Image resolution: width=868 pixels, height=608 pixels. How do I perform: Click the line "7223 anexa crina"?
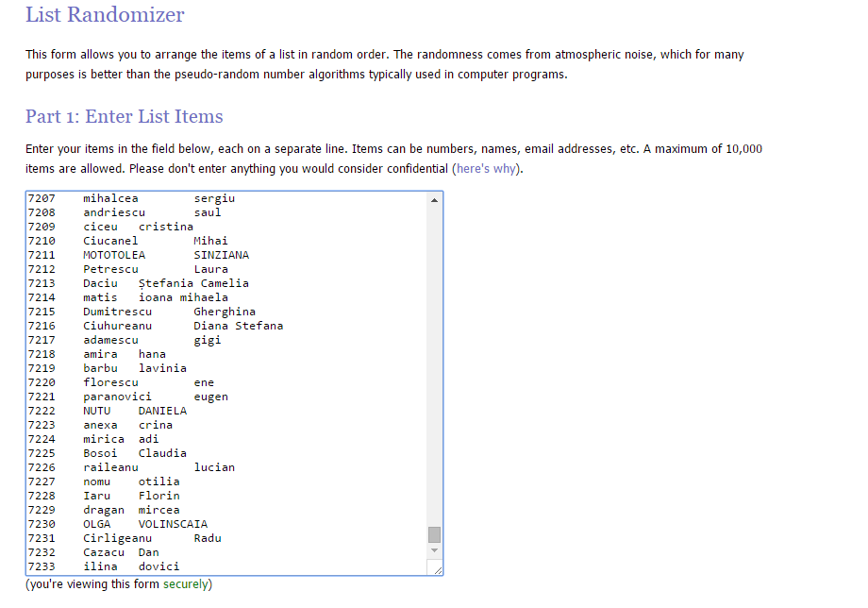coord(100,425)
